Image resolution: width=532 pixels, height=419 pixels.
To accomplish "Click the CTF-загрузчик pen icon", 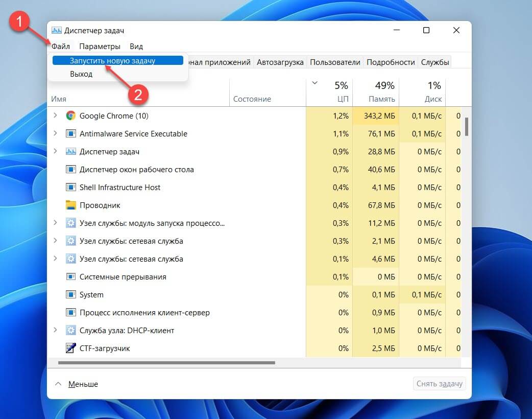I will click(70, 348).
